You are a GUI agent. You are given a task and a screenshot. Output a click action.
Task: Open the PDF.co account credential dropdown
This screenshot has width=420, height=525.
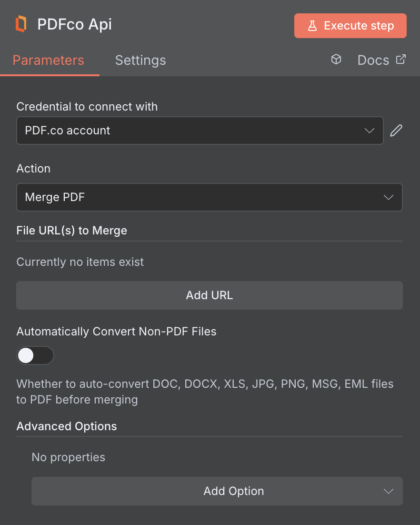[x=200, y=130]
